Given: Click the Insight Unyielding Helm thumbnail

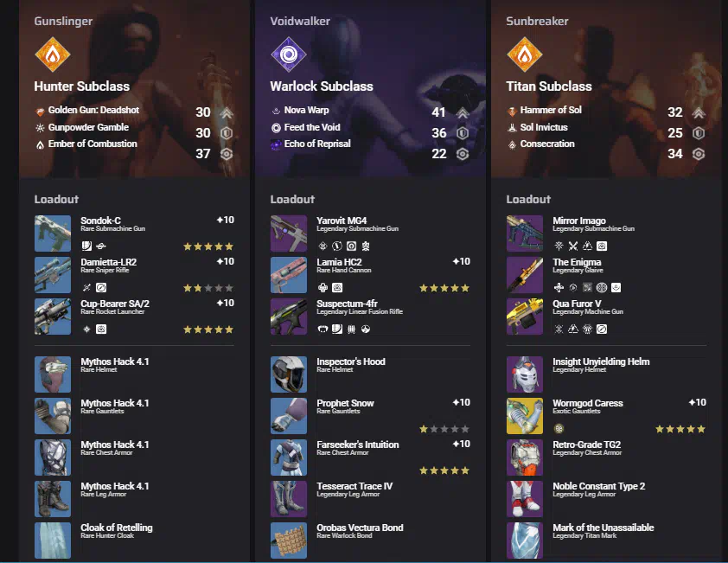Looking at the screenshot, I should point(525,374).
